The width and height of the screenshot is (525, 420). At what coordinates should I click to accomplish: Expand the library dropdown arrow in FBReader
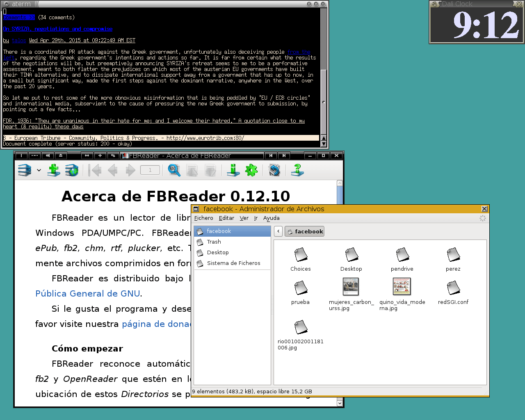[x=39, y=170]
